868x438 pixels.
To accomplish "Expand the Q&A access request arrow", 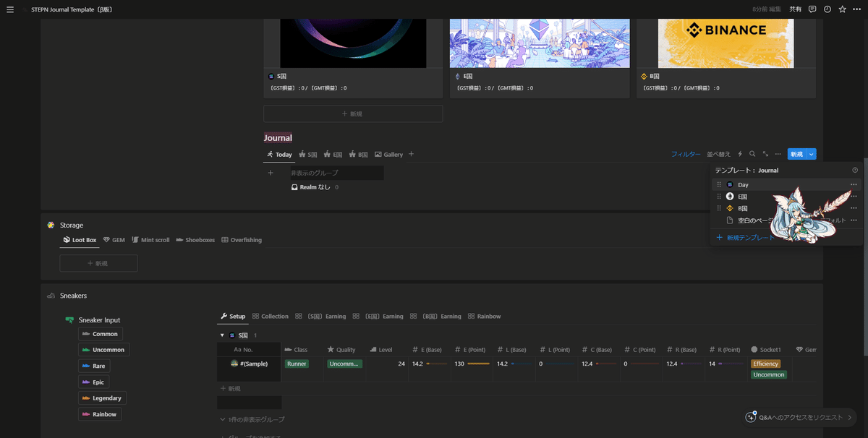I will (x=849, y=417).
